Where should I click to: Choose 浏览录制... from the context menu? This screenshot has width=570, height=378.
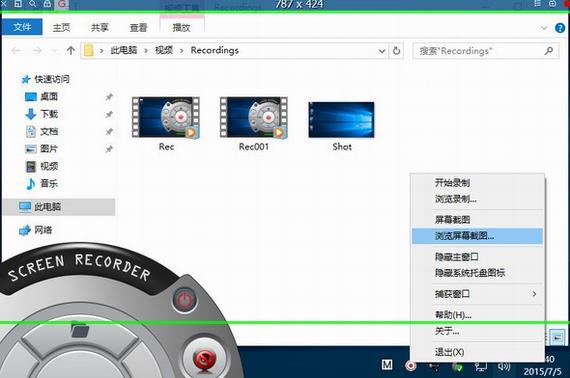[477, 199]
